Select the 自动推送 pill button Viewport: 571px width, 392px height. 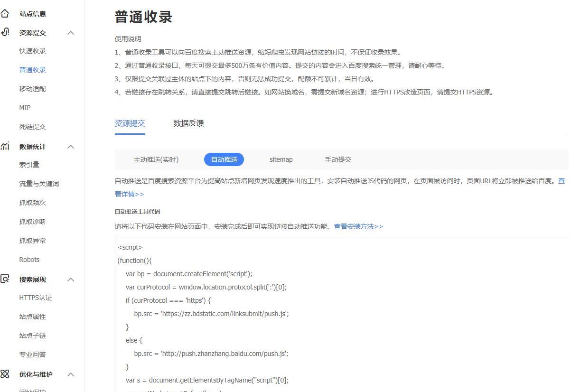point(224,159)
